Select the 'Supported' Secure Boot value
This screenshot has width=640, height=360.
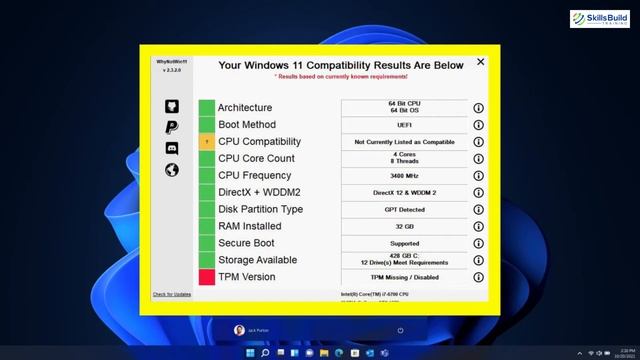pos(404,244)
